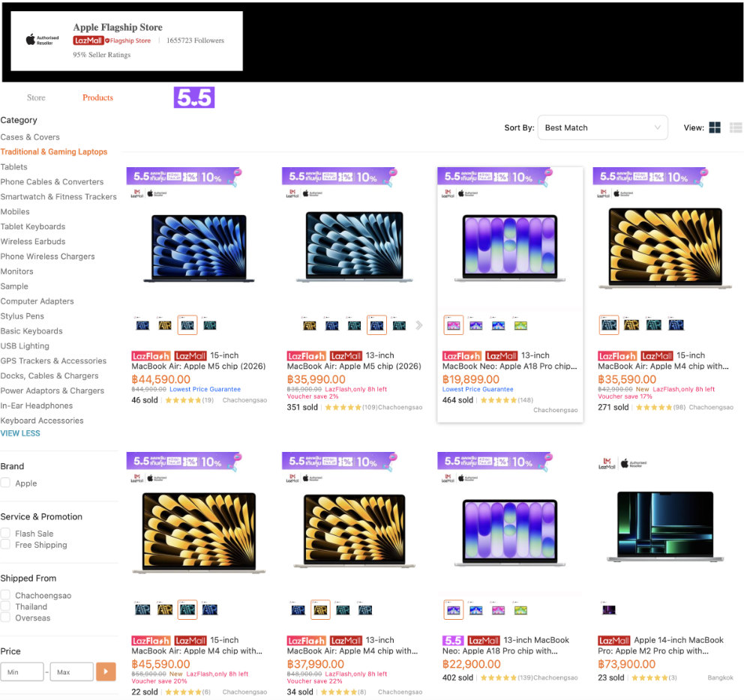Viewport: 750px width, 700px height.
Task: Select Monitors category
Action: 16,271
